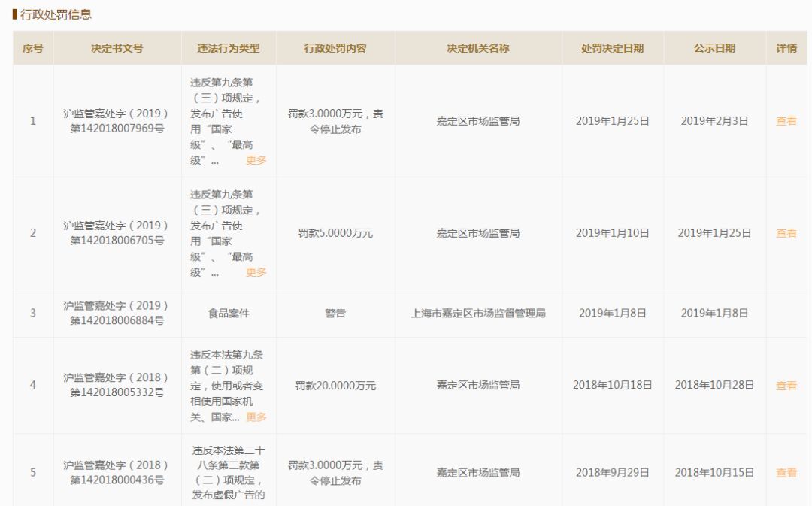Click publication date 2018年10月15日
This screenshot has height=506, width=812.
[x=715, y=472]
